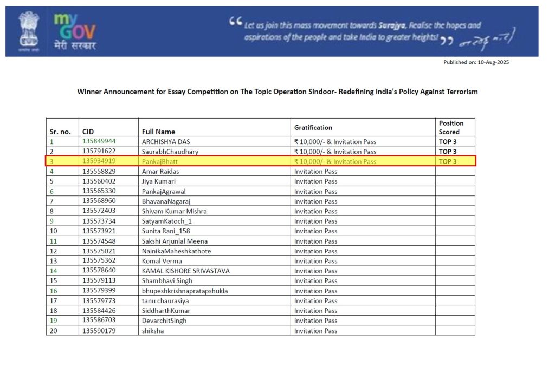Click CID 135572403
The width and height of the screenshot is (555, 392).
(99, 211)
